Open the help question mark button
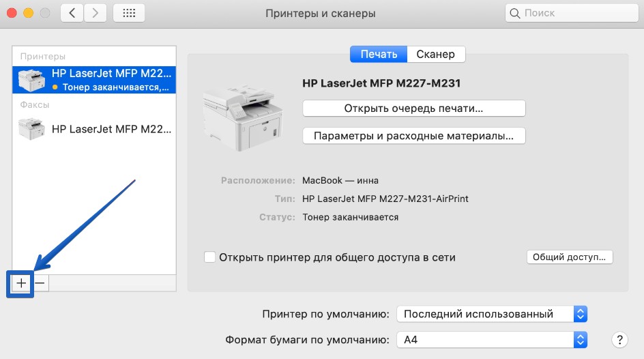The height and width of the screenshot is (359, 644). [x=619, y=339]
